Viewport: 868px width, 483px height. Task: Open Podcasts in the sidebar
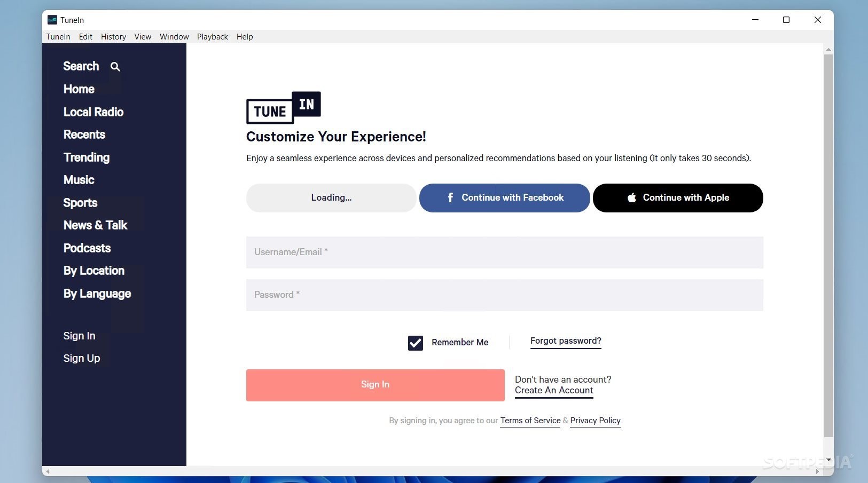click(x=87, y=248)
